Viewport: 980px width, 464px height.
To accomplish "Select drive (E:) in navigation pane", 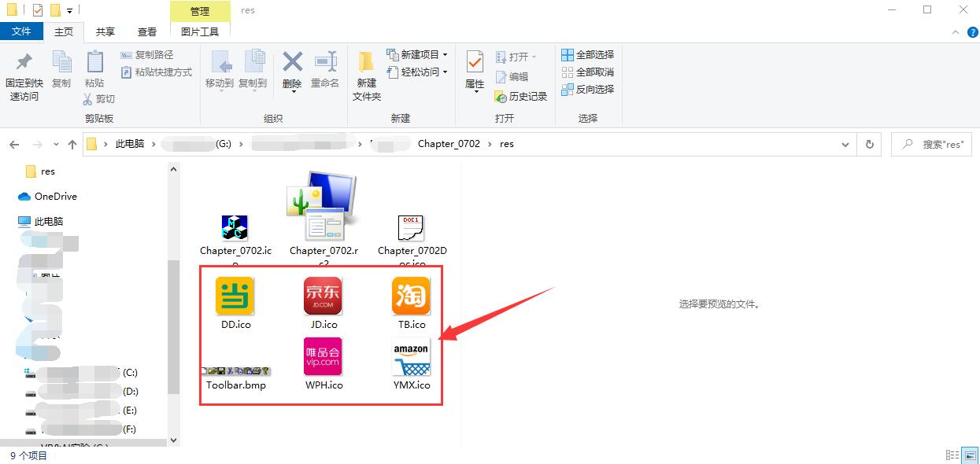I will (x=83, y=411).
